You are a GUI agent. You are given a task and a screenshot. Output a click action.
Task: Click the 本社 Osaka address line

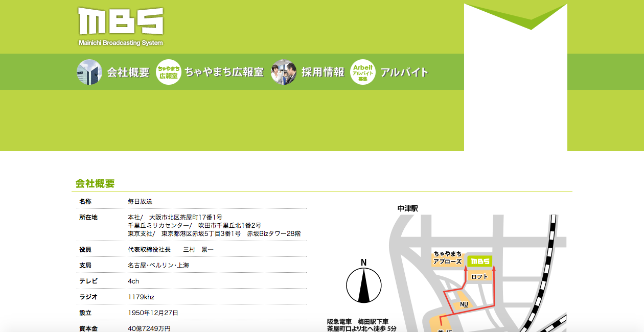[175, 217]
